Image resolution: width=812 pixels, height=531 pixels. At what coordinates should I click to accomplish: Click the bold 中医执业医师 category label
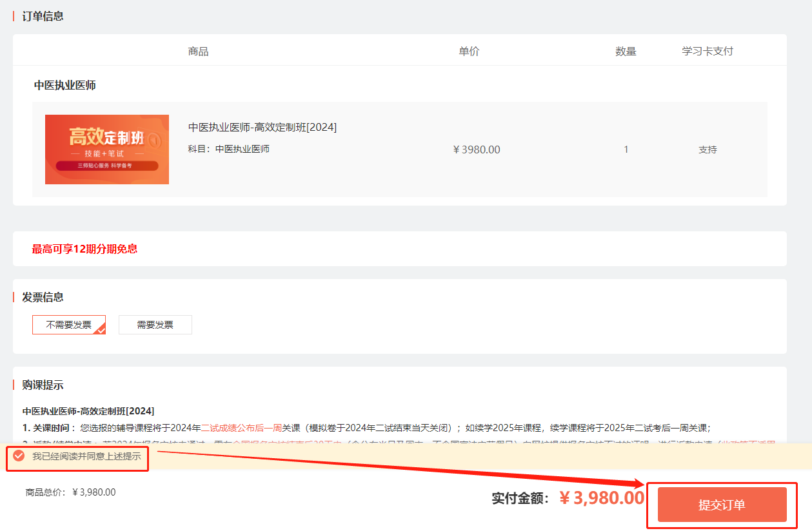65,85
